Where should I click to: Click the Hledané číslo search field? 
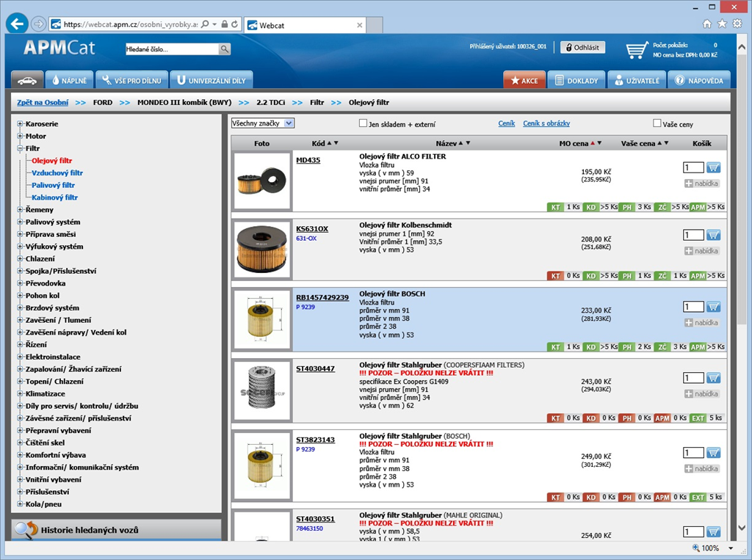point(172,49)
